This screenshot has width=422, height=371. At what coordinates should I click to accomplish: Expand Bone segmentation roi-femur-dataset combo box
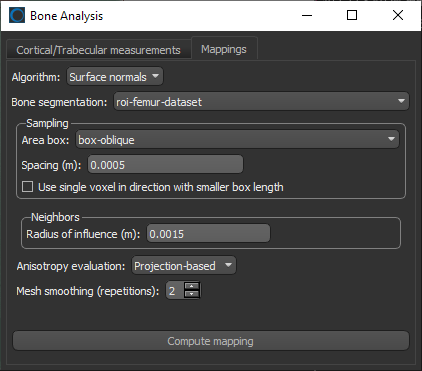click(261, 102)
